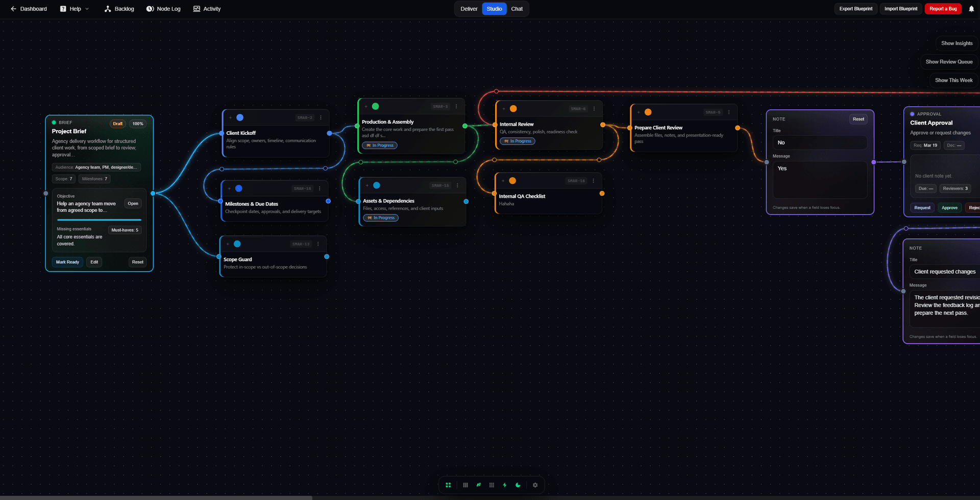Open Client Kickoff node options menu
Screen dimensions: 980x500
[x=321, y=117]
